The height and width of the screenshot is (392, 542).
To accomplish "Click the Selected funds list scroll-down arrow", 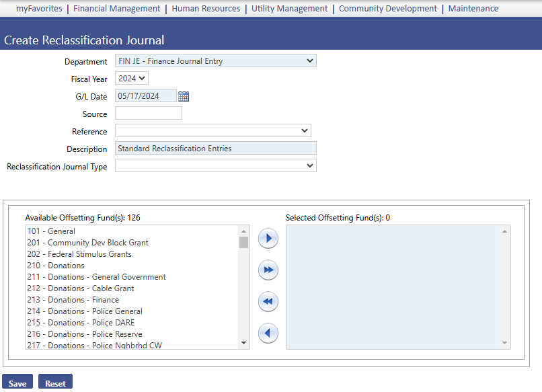I will tap(504, 343).
